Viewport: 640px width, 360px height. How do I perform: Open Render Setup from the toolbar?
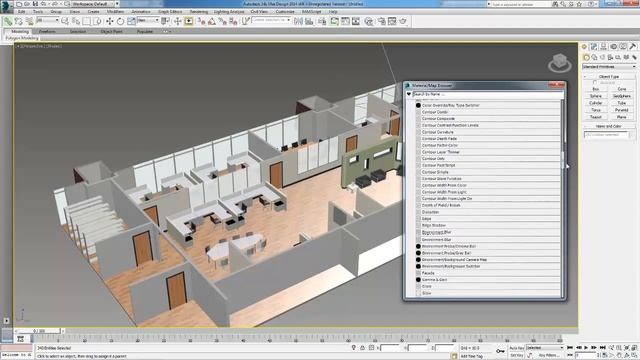[382, 21]
